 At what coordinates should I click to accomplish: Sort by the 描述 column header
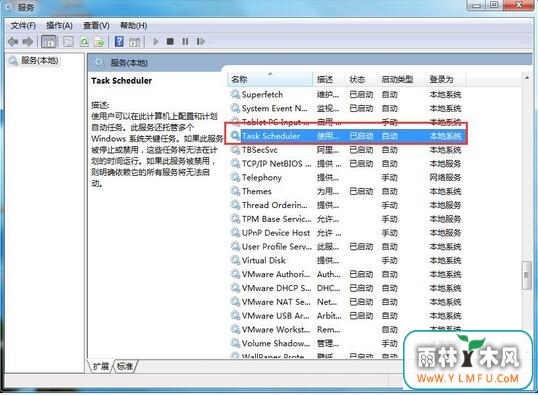(x=329, y=79)
